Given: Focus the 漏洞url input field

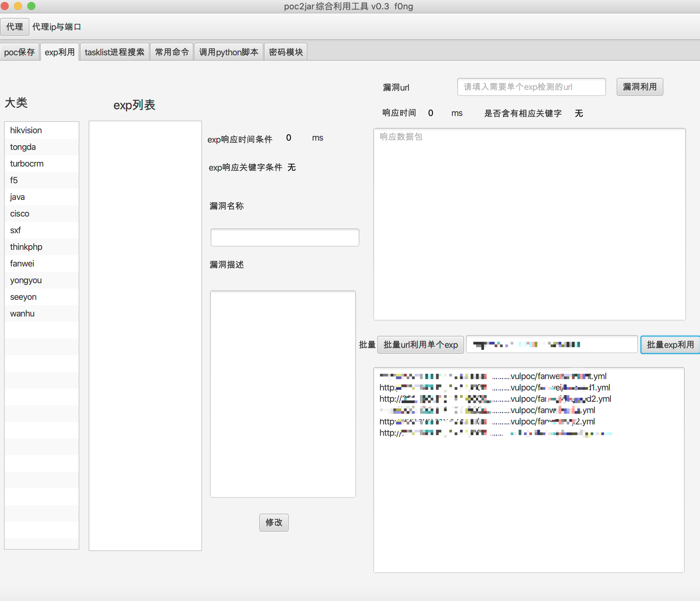Looking at the screenshot, I should click(x=531, y=87).
